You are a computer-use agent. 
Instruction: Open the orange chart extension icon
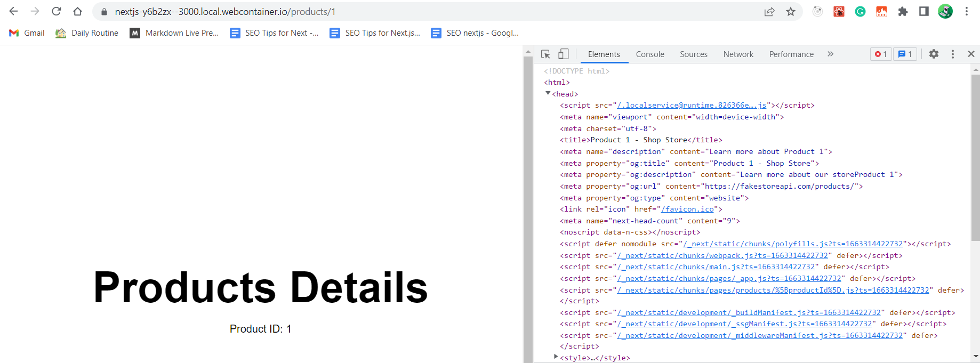click(881, 11)
